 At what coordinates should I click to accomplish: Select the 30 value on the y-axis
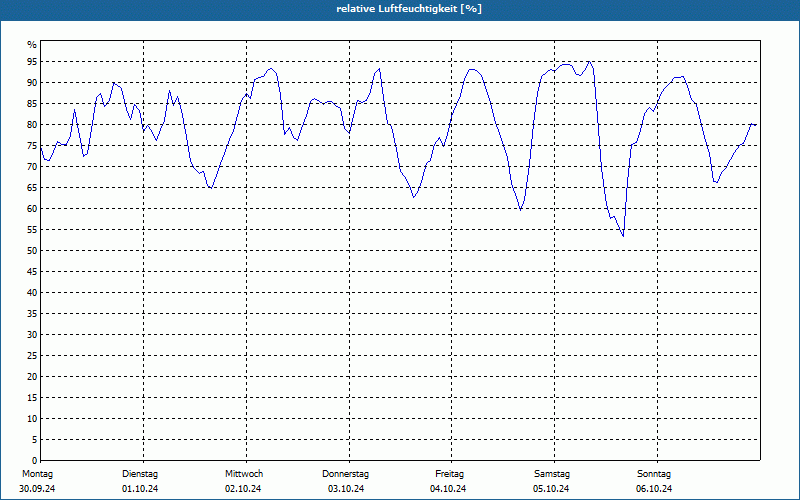(32, 335)
